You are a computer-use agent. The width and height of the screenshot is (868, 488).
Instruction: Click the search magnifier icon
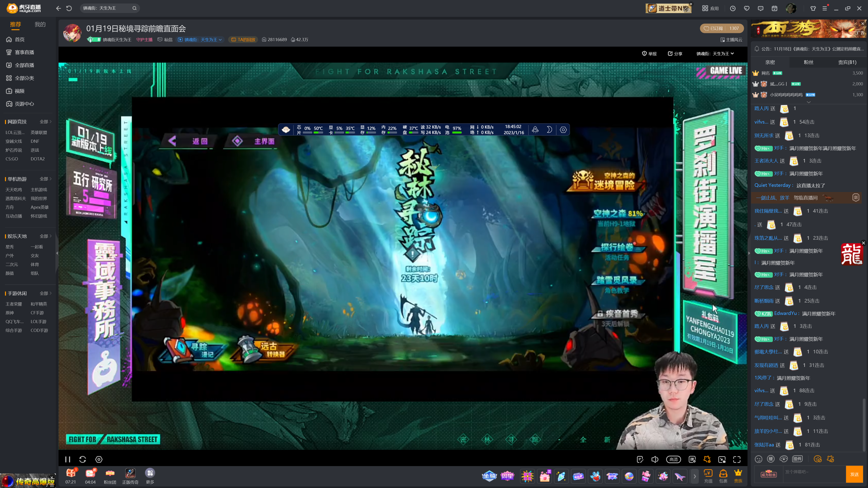(x=134, y=8)
